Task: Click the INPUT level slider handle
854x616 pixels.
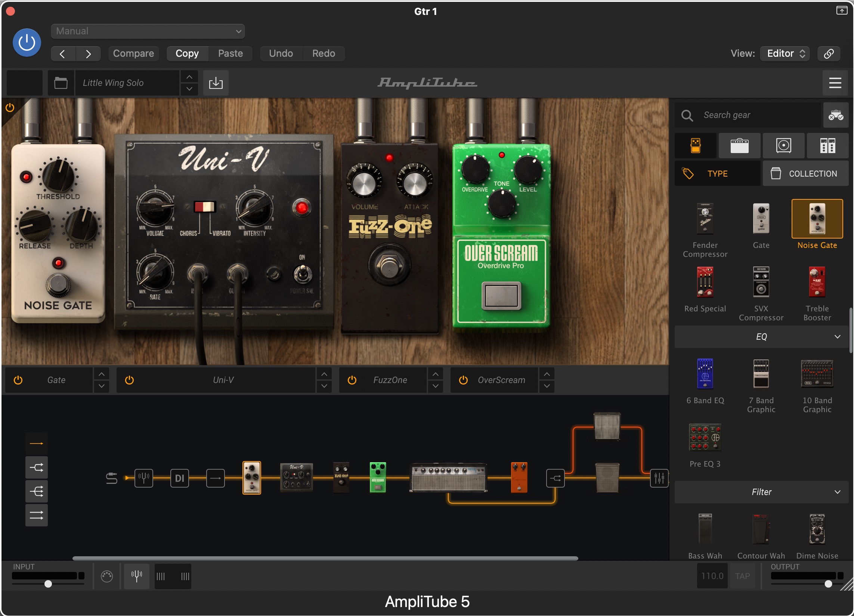Action: 48,584
